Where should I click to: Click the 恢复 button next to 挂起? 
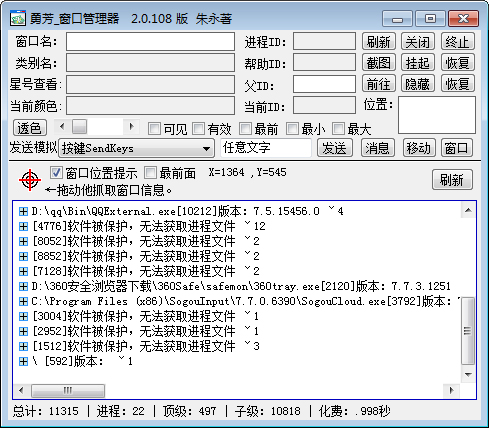click(458, 62)
